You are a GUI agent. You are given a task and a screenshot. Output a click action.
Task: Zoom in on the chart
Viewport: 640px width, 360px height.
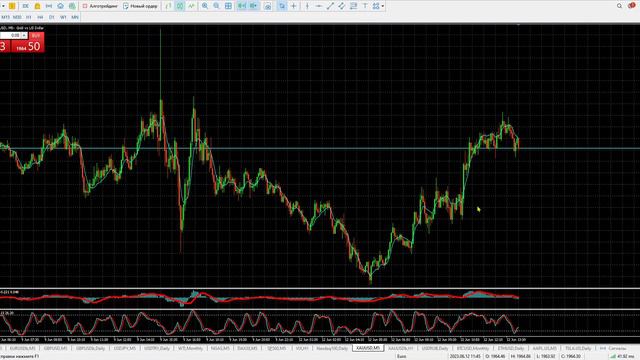(x=205, y=6)
